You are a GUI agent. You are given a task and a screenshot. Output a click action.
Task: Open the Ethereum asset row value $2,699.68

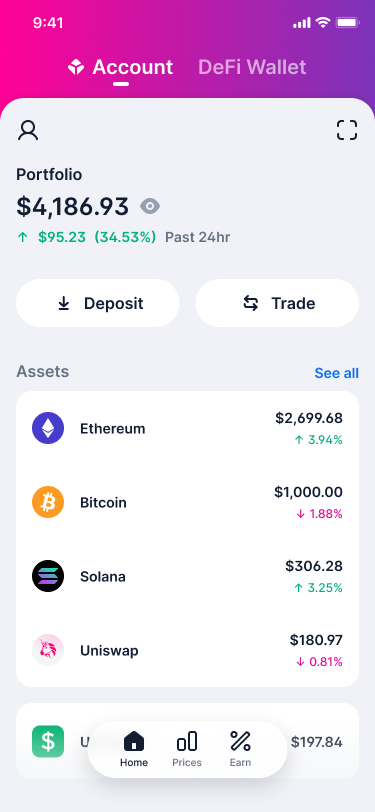(x=188, y=428)
